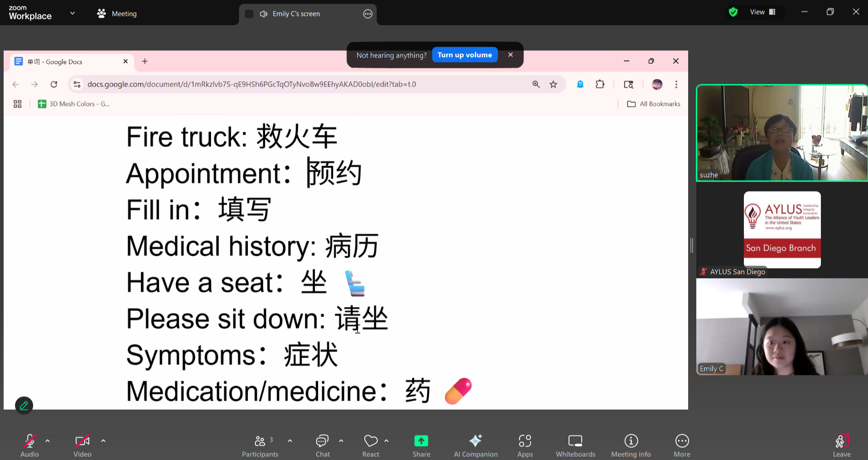Select Emily C's video thumbnail
This screenshot has width=868, height=460.
pos(781,327)
